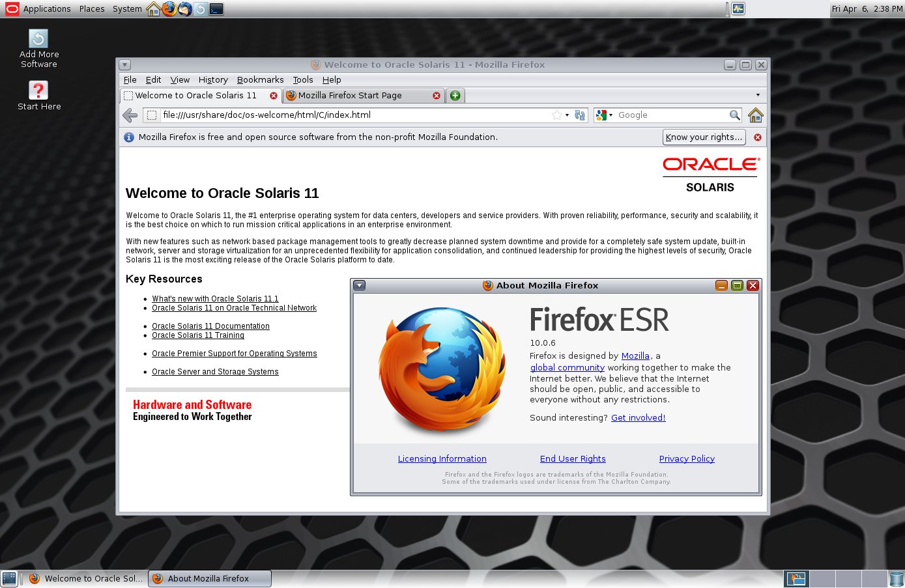
Task: Switch to About Mozilla Firefox taskbar item
Action: coord(210,578)
